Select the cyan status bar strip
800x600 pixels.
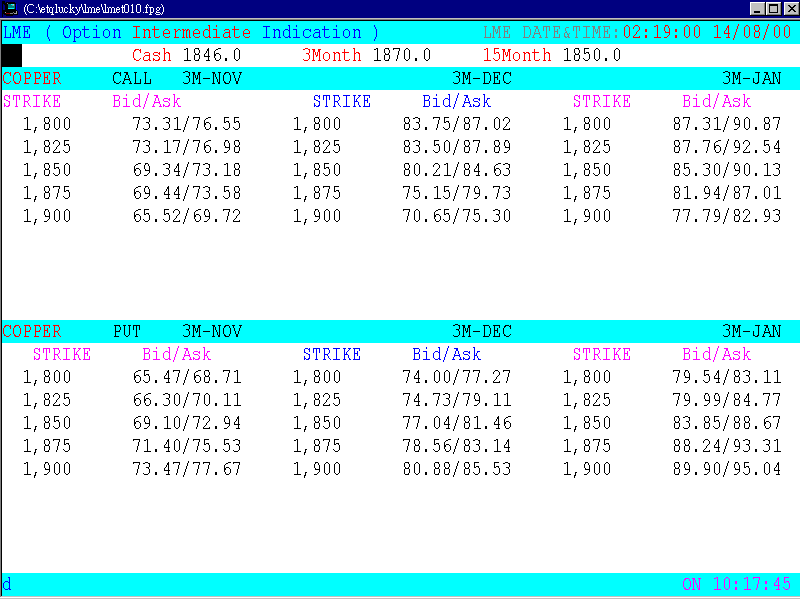coord(400,584)
